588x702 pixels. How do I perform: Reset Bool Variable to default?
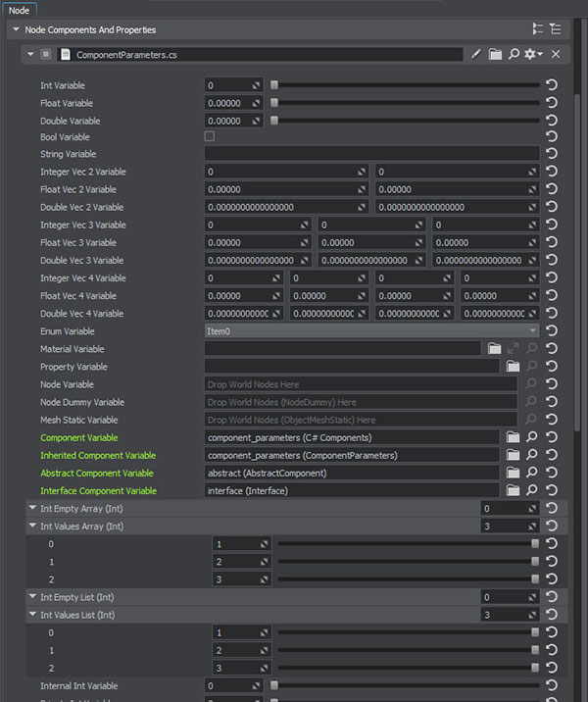tap(552, 136)
